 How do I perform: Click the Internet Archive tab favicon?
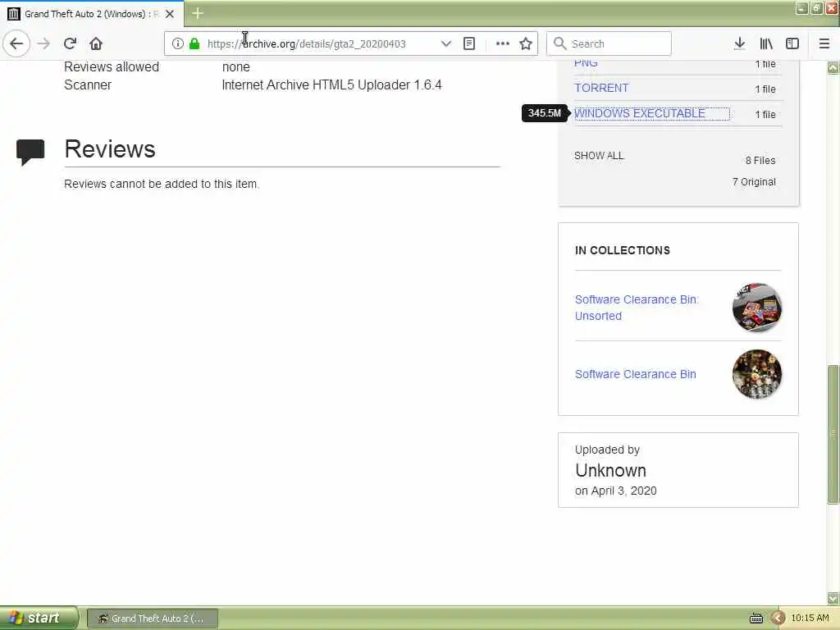pos(14,14)
